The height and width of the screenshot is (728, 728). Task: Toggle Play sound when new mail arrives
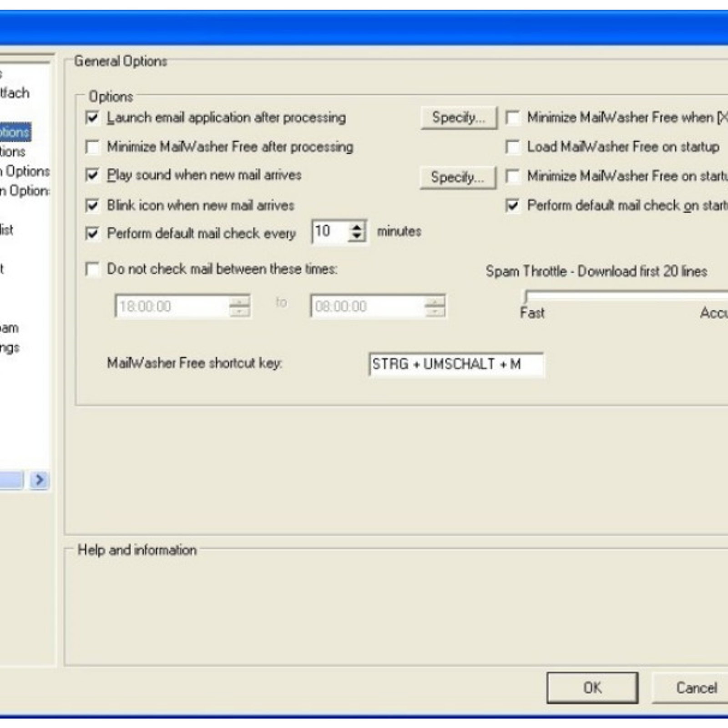92,175
